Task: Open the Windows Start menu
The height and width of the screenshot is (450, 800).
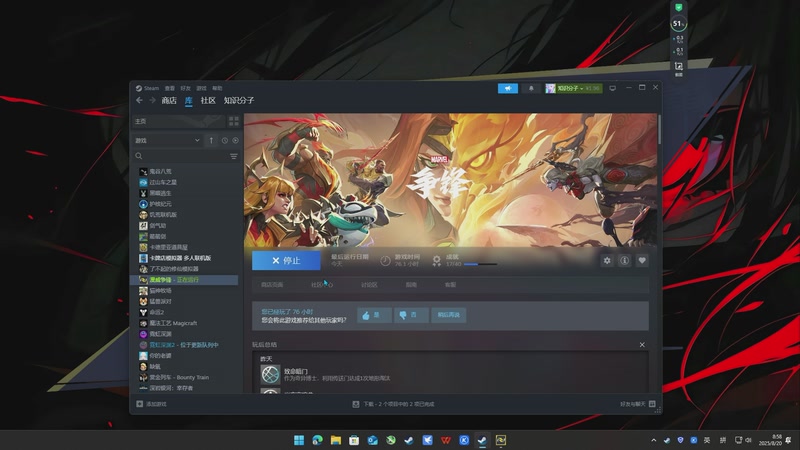Action: (x=299, y=440)
